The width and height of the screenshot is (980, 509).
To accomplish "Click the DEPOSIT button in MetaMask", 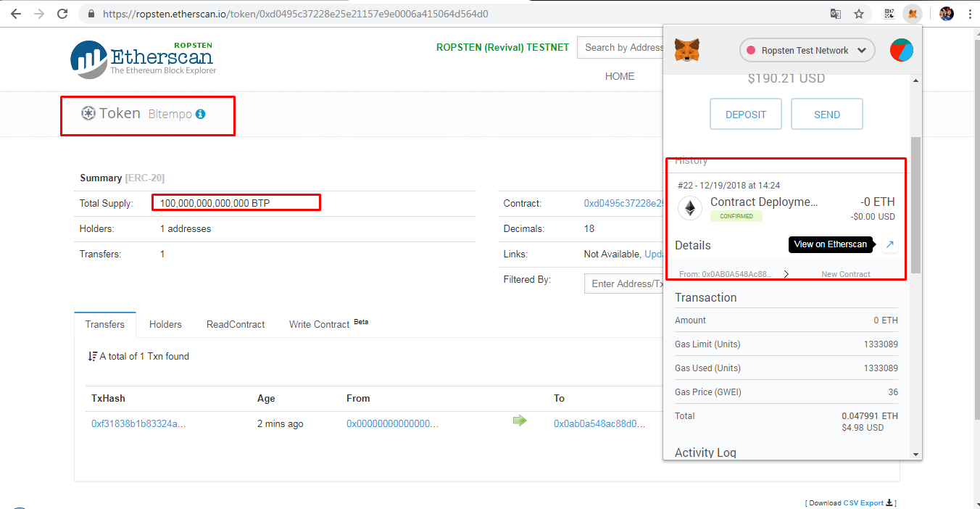I will [x=746, y=114].
